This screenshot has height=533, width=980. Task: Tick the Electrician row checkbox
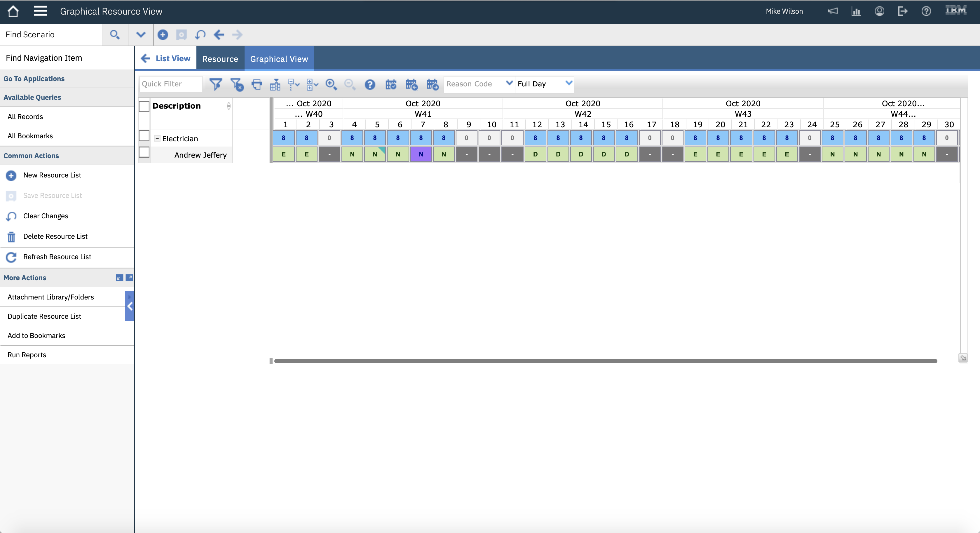click(144, 136)
